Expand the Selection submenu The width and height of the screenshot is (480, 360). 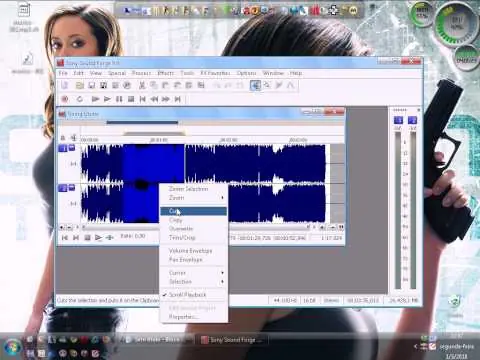193,282
